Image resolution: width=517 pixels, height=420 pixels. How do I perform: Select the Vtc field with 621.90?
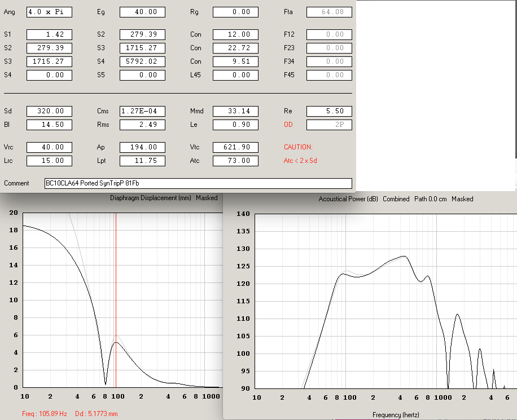coord(235,147)
